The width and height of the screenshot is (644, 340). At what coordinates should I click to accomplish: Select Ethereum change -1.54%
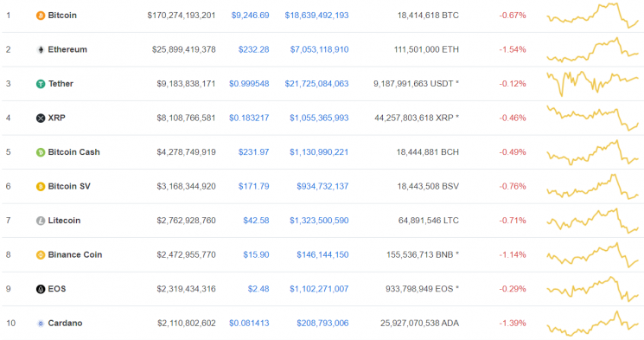click(513, 49)
